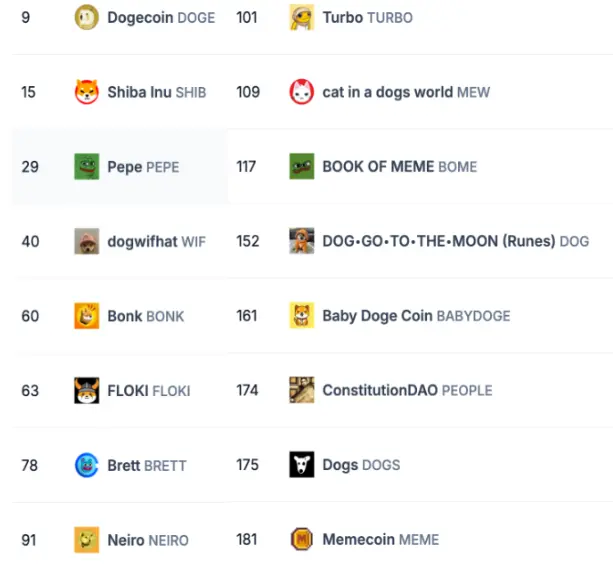Click the Turbo logo icon
The height and width of the screenshot is (575, 613).
[x=302, y=17]
